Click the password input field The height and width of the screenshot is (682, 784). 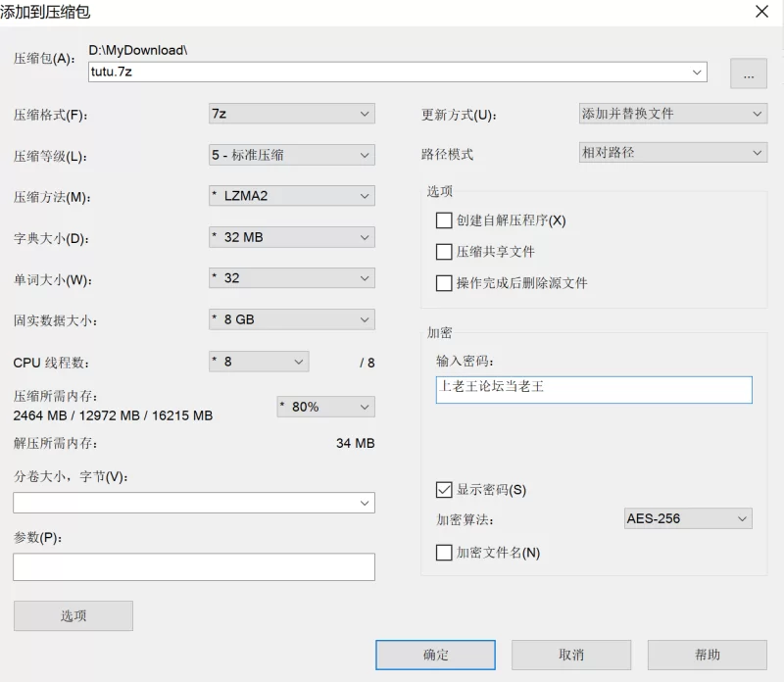pyautogui.click(x=594, y=390)
